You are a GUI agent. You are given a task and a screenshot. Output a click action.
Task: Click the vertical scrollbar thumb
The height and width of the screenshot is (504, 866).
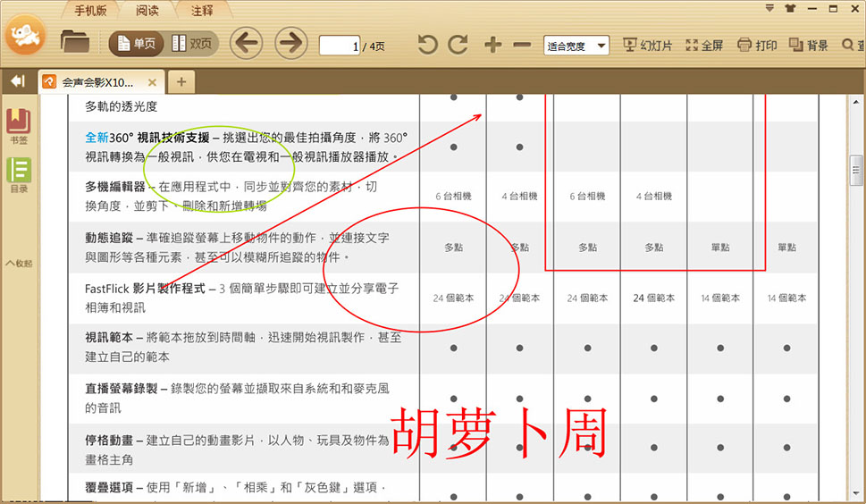click(855, 170)
